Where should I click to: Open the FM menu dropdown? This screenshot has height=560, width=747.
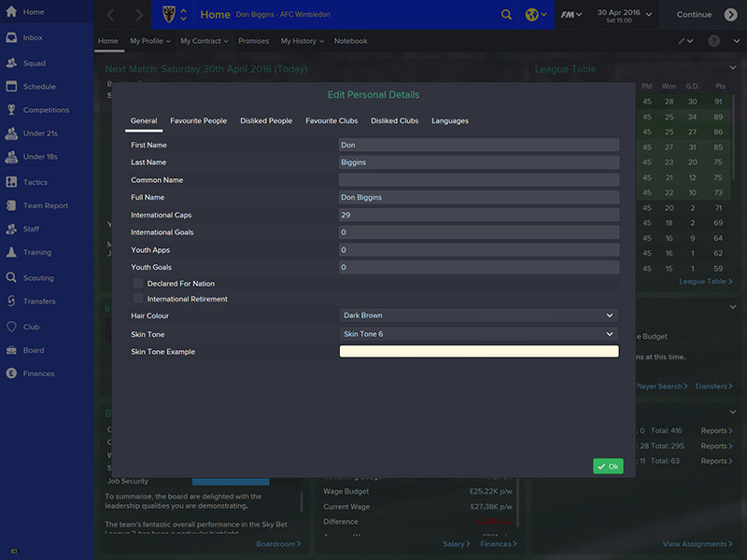tap(571, 15)
